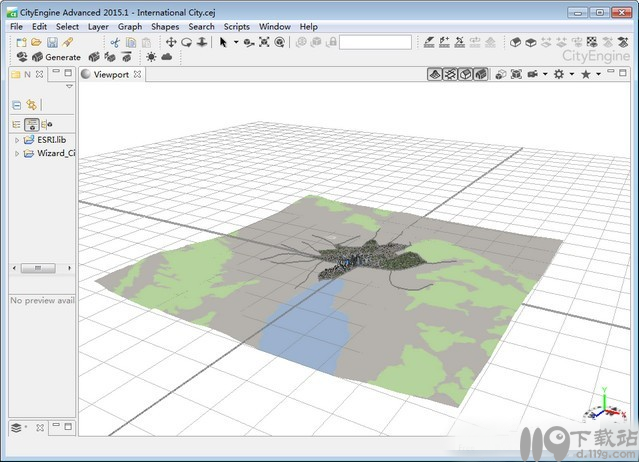Toggle models visibility in viewport
This screenshot has height=462, width=639.
pos(481,74)
